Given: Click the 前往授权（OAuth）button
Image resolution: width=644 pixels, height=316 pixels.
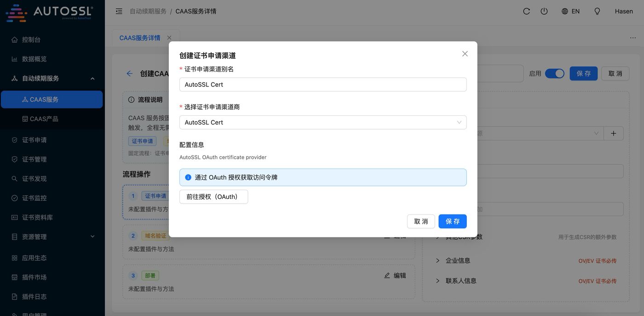Looking at the screenshot, I should click(x=213, y=197).
